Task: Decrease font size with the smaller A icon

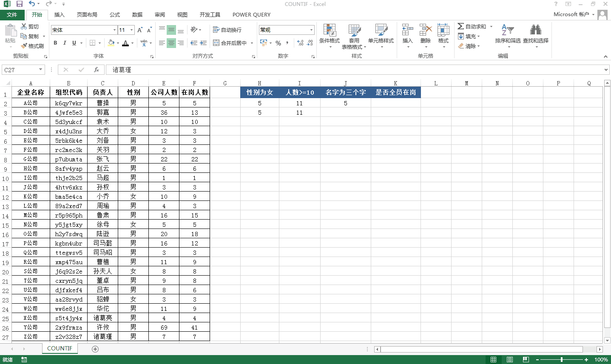Action: pos(149,30)
